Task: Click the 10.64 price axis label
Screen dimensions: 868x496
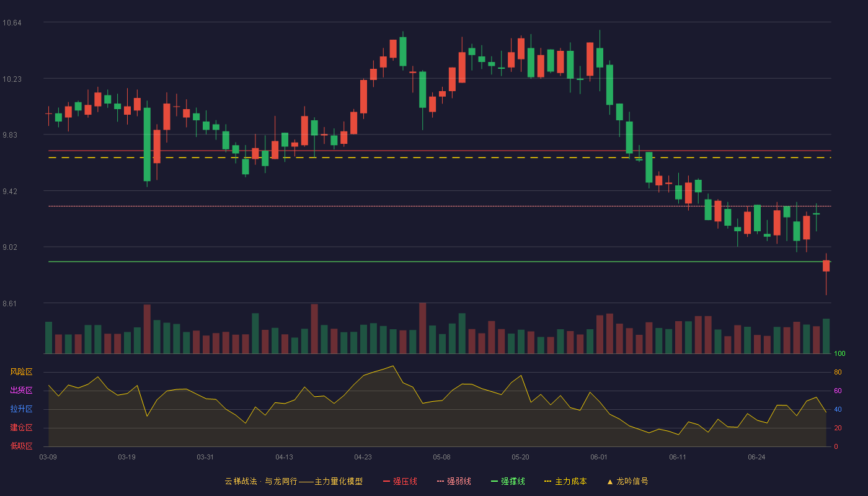Action: point(12,23)
